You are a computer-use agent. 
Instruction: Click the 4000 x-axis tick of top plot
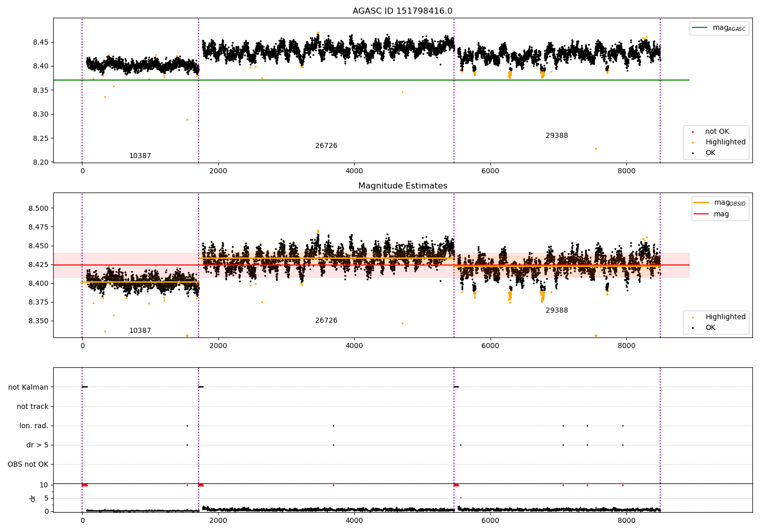click(354, 171)
